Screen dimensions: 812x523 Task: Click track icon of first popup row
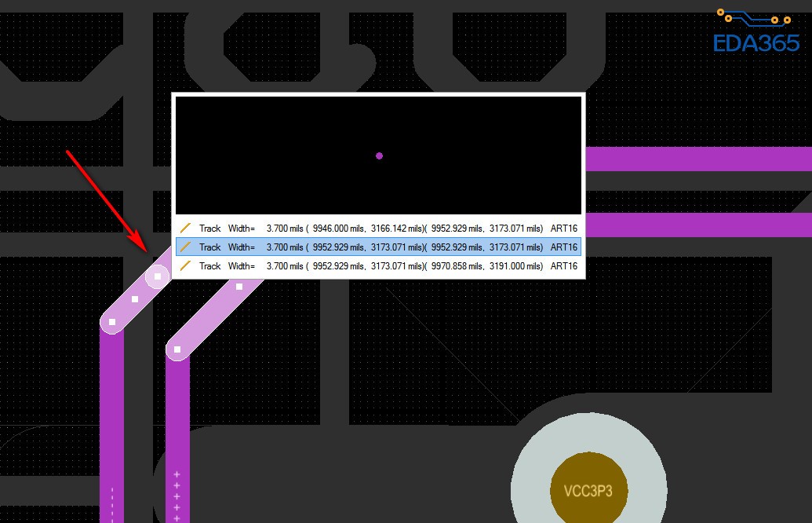click(x=185, y=228)
